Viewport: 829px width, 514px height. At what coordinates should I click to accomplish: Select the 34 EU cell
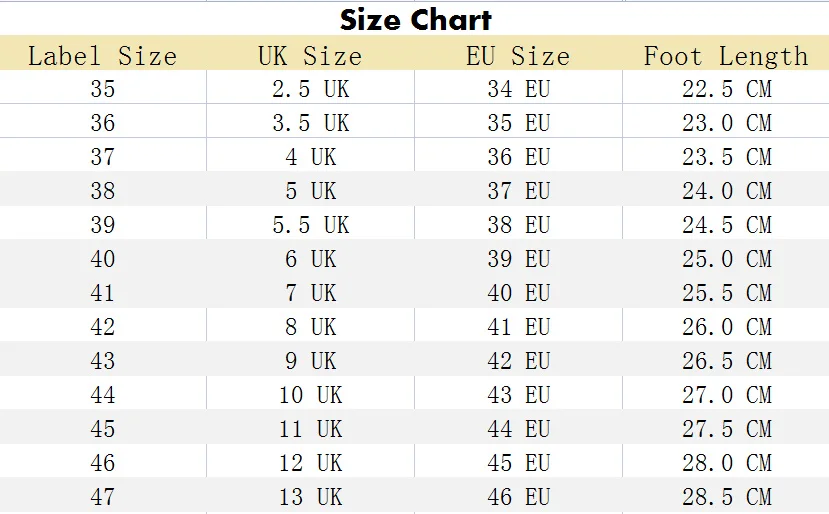pos(518,89)
